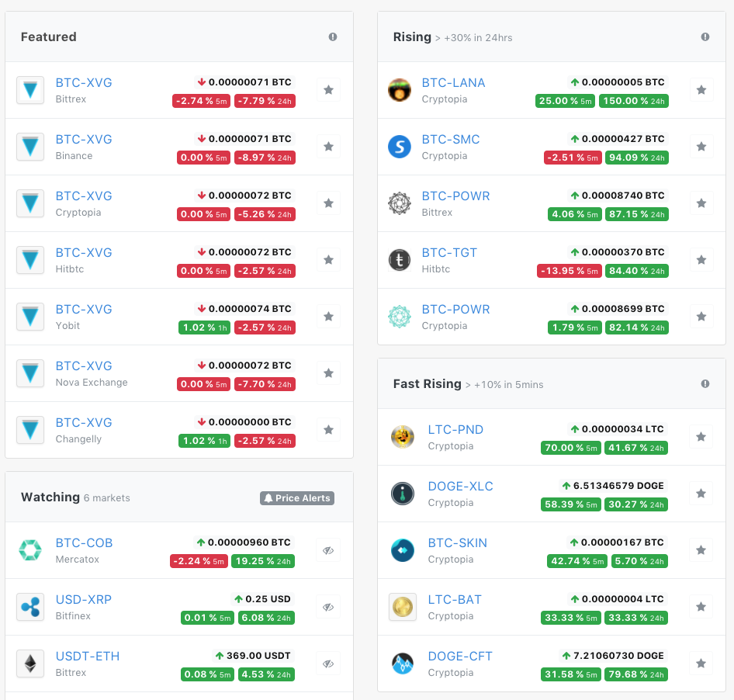Click the POWR coin icon on the Bittrex row
734x700 pixels.
(400, 203)
